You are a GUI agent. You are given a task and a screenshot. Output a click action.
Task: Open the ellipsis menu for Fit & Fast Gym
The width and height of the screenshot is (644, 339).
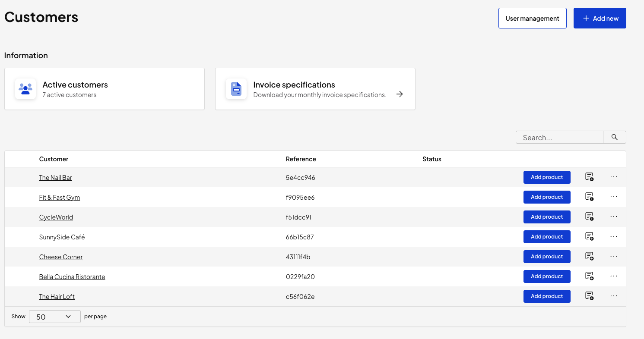(x=614, y=197)
